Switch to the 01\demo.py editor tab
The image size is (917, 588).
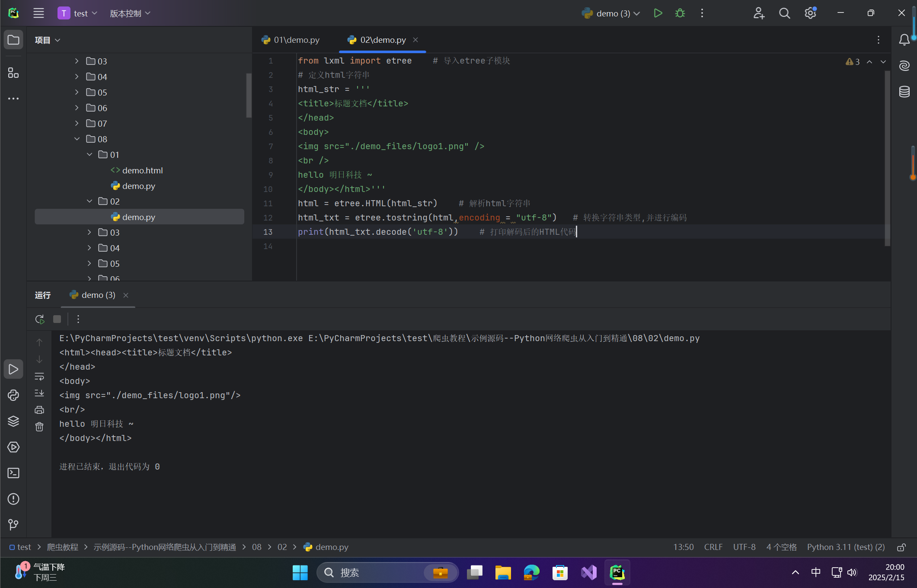pos(291,40)
